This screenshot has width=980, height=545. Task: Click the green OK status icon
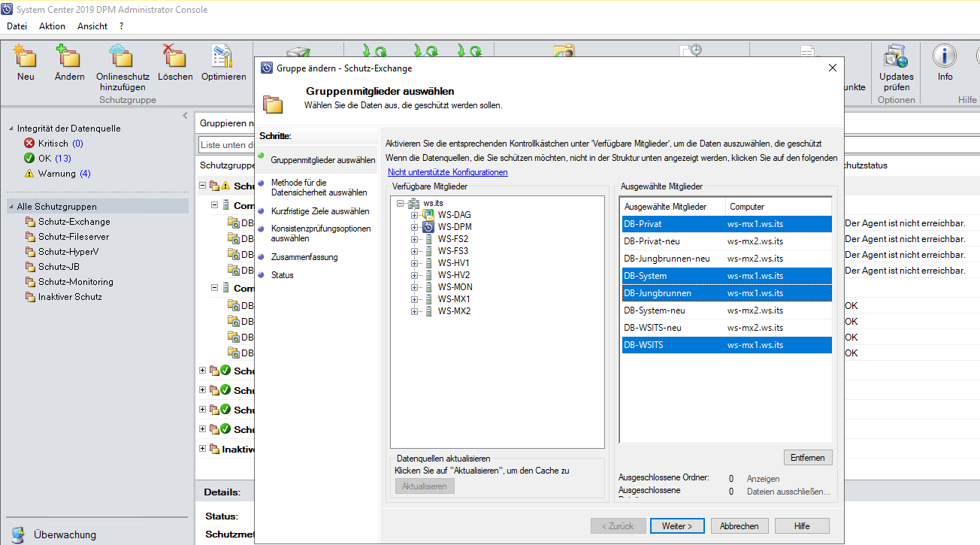29,159
